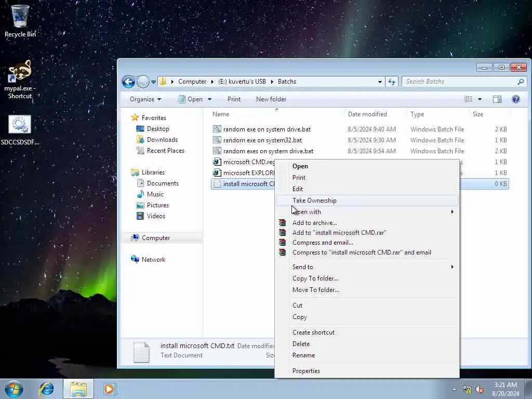Choose Compress to rar and email
This screenshot has height=399, width=532.
pyautogui.click(x=367, y=252)
